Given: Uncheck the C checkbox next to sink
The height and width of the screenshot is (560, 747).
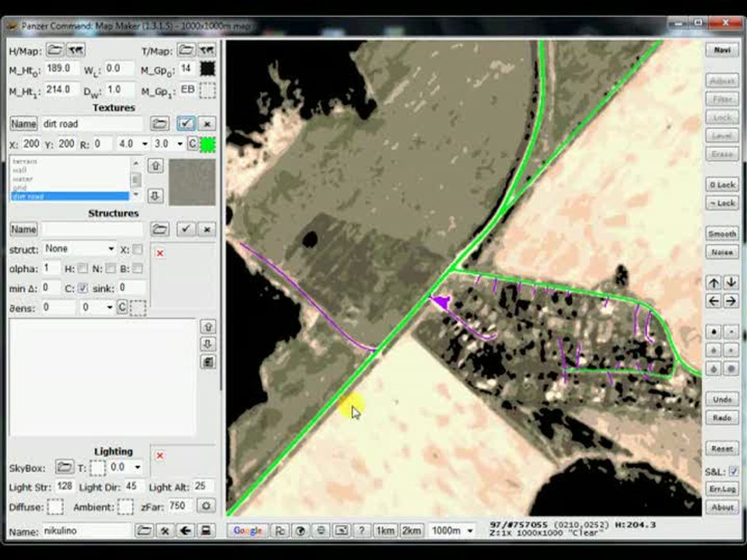Looking at the screenshot, I should 82,288.
